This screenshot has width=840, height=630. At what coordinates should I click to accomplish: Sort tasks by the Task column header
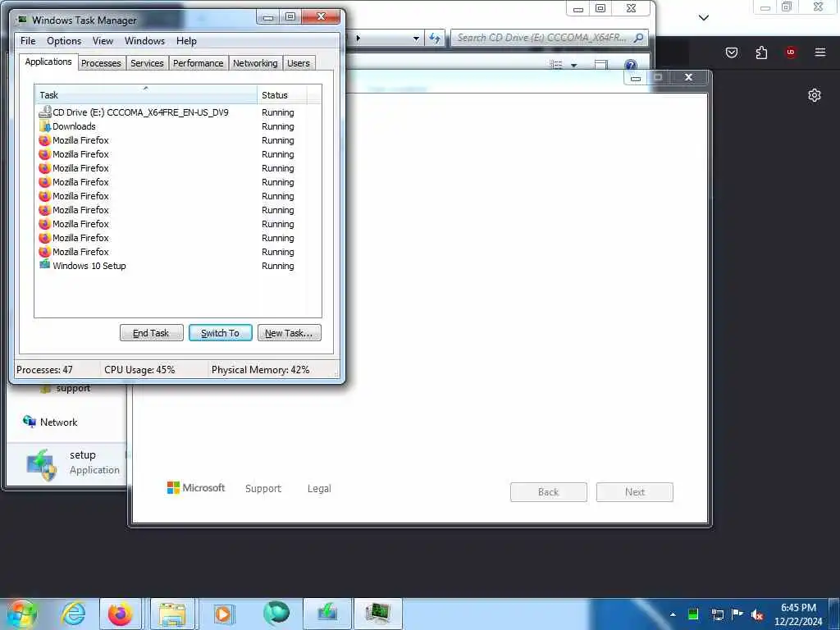coord(146,95)
